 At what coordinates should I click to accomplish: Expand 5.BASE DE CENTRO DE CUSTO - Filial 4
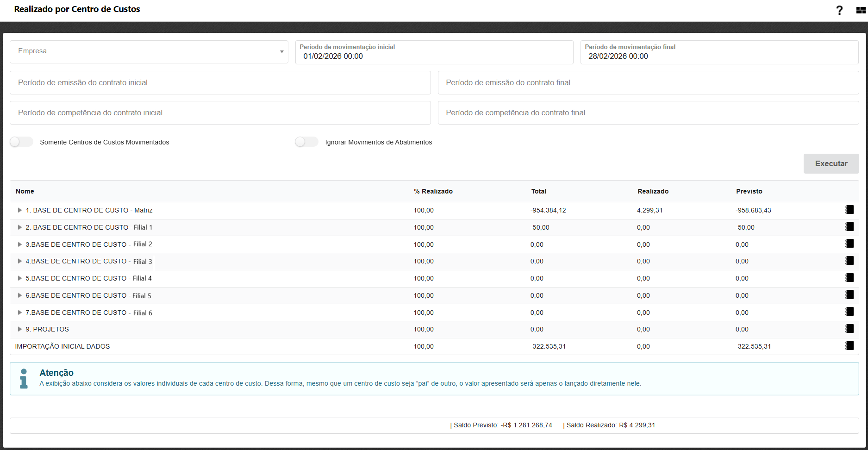pyautogui.click(x=20, y=278)
